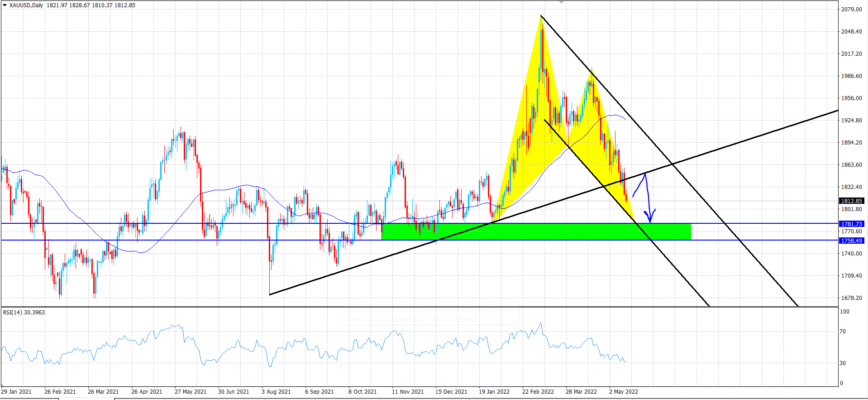This screenshot has width=868, height=400.
Task: Select the hand-drawn blue arrow forecast
Action: [644, 197]
